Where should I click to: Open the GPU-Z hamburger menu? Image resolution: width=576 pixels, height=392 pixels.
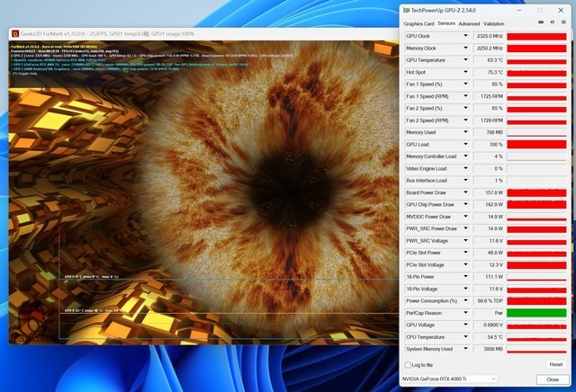pos(563,22)
